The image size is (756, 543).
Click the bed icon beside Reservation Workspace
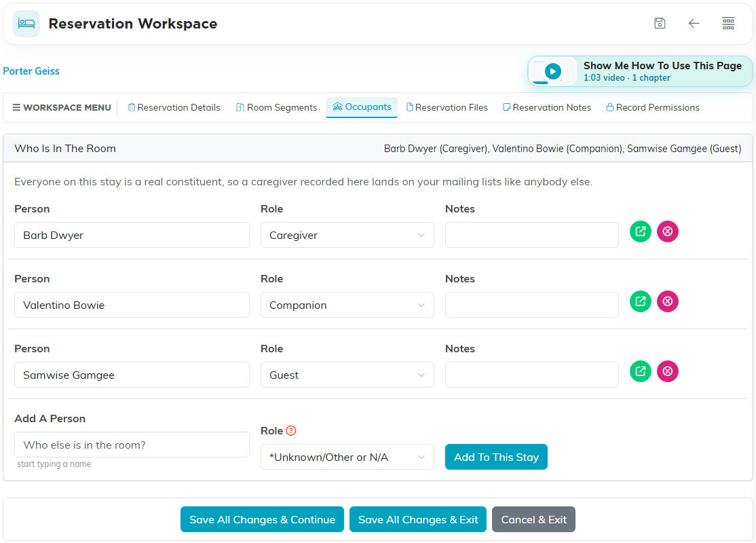tap(26, 24)
